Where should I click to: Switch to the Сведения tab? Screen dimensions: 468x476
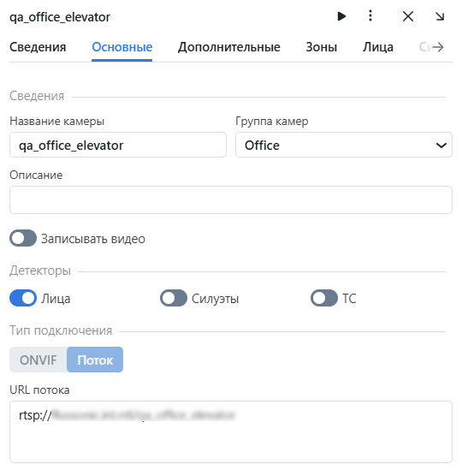click(38, 47)
